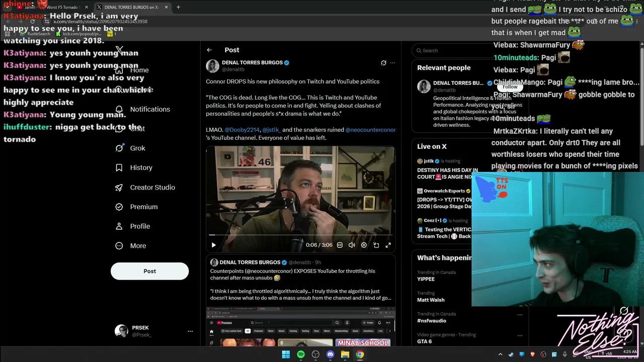The height and width of the screenshot is (362, 644).
Task: Click the Premium checkmark badge icon
Action: click(x=119, y=207)
